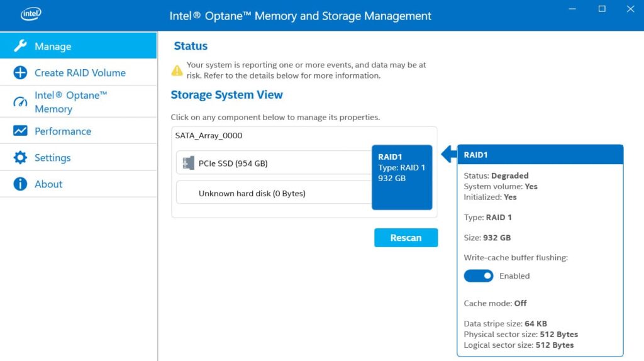The width and height of the screenshot is (644, 361).
Task: Open the Manage section
Action: (53, 47)
